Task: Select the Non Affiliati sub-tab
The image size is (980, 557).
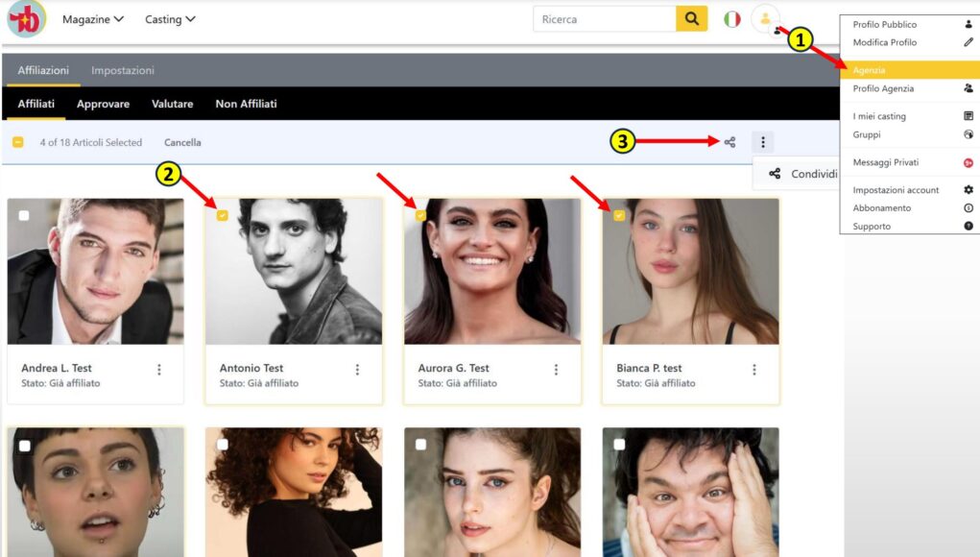Action: pyautogui.click(x=247, y=104)
